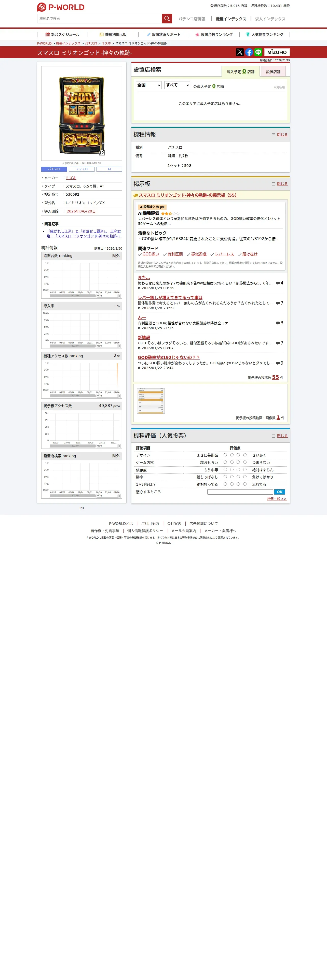Image resolution: width=327 pixels, height=980 pixels.
Task: Open the GOD揃い related keyword
Action: click(x=151, y=254)
